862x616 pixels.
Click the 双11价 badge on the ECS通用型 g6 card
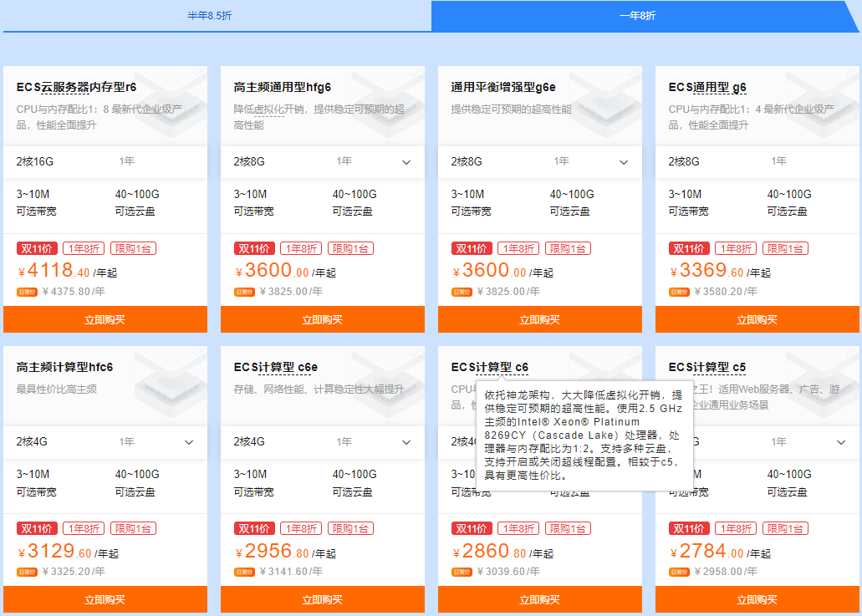689,248
